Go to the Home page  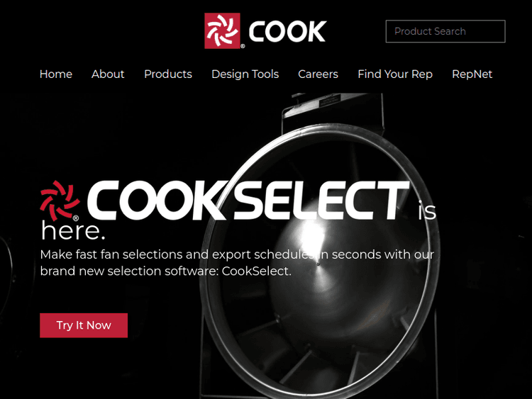coord(56,74)
